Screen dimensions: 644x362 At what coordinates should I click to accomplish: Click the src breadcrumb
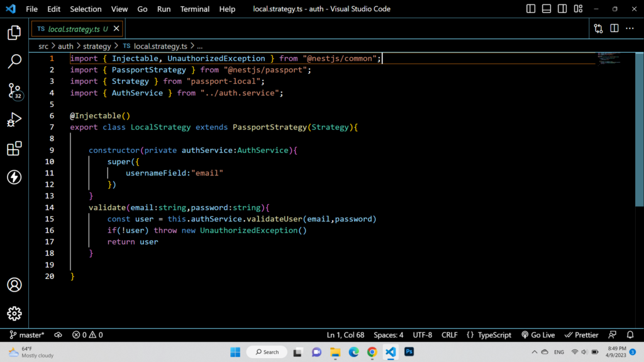coord(43,47)
